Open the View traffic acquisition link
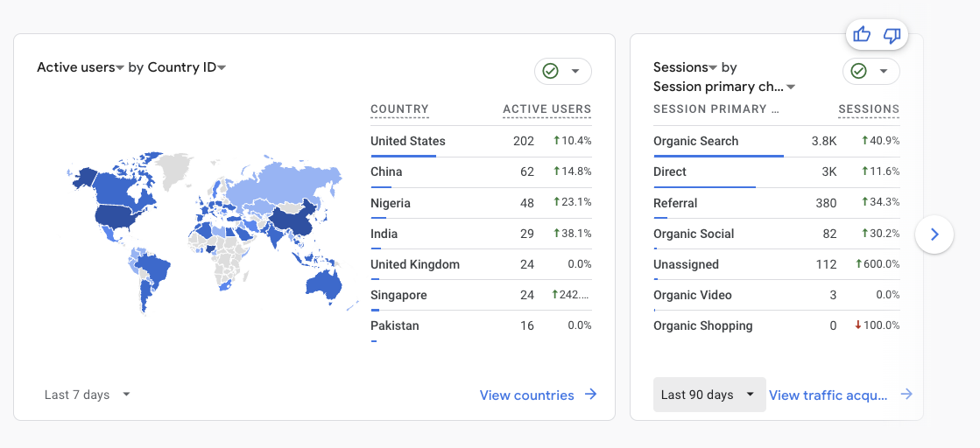Viewport: 980px width, 448px height. (x=828, y=395)
